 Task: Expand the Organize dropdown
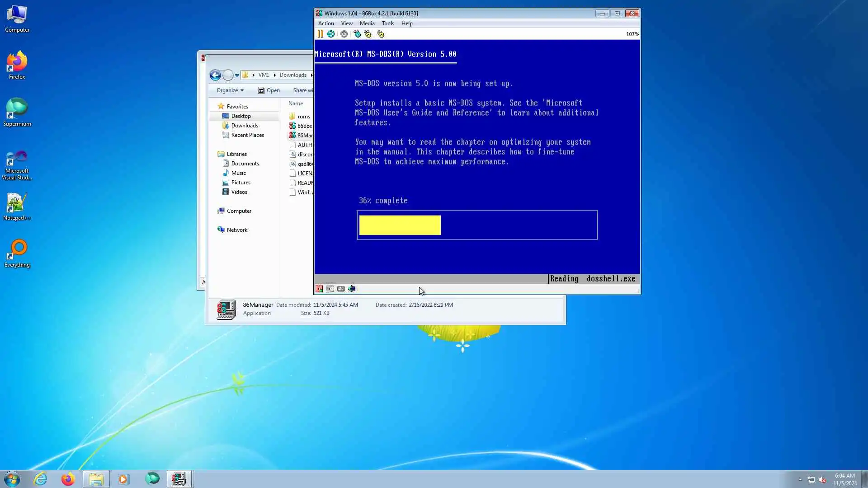point(230,90)
